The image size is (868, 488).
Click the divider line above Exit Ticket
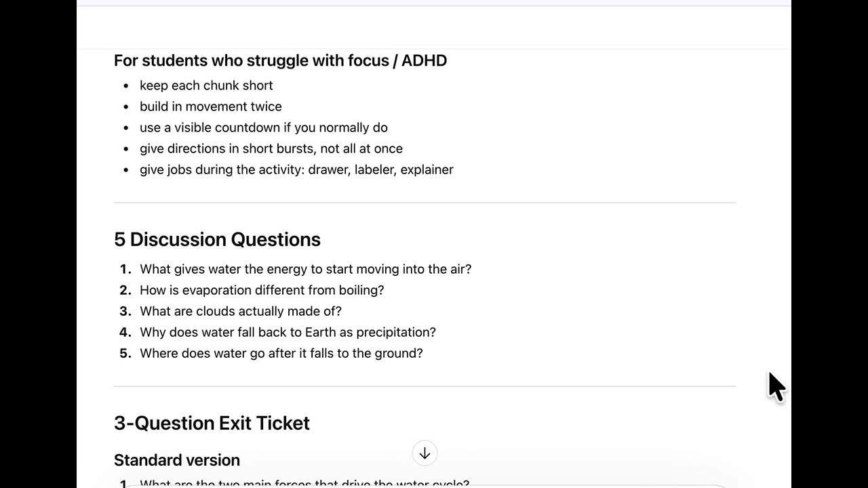(425, 386)
